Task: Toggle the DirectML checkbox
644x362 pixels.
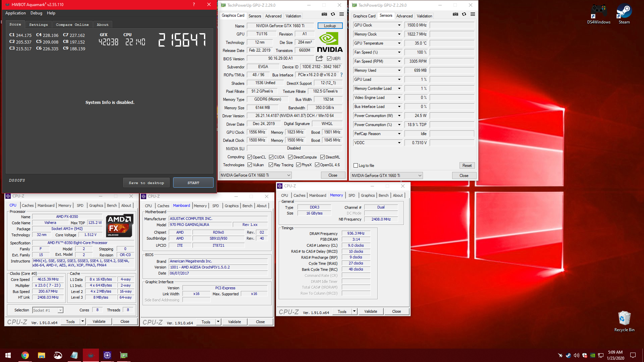Action: point(322,157)
